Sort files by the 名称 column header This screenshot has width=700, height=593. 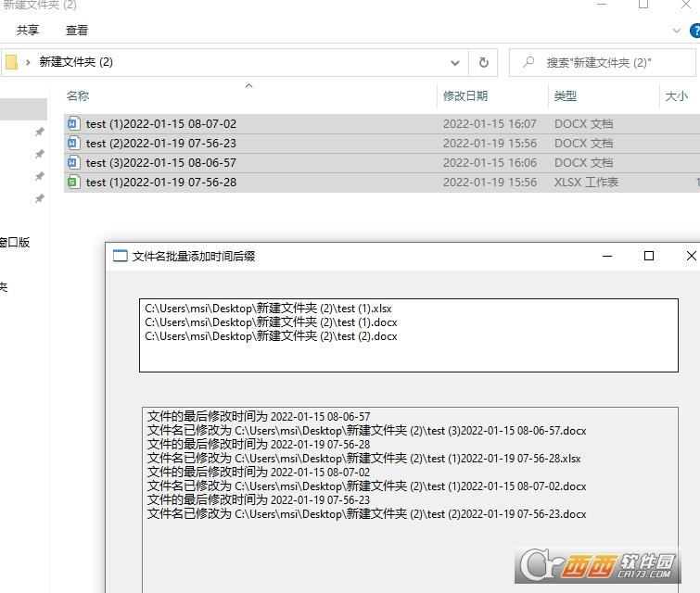pos(78,96)
